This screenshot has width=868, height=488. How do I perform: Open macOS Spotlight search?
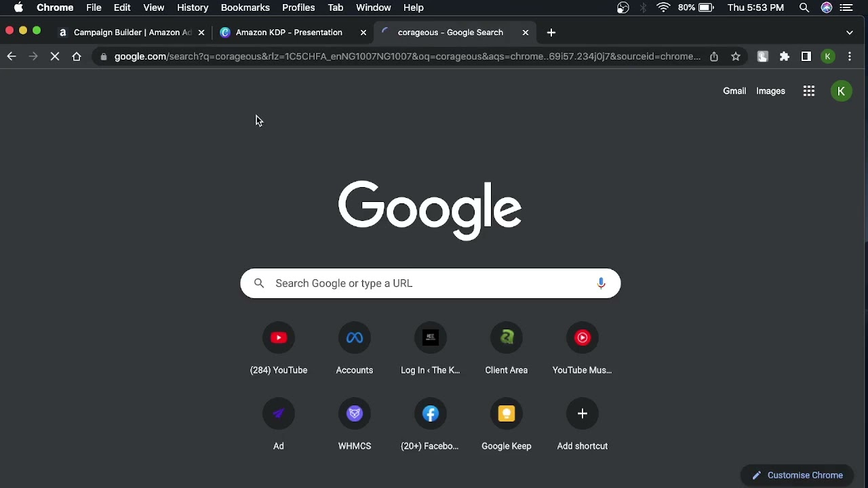point(804,7)
